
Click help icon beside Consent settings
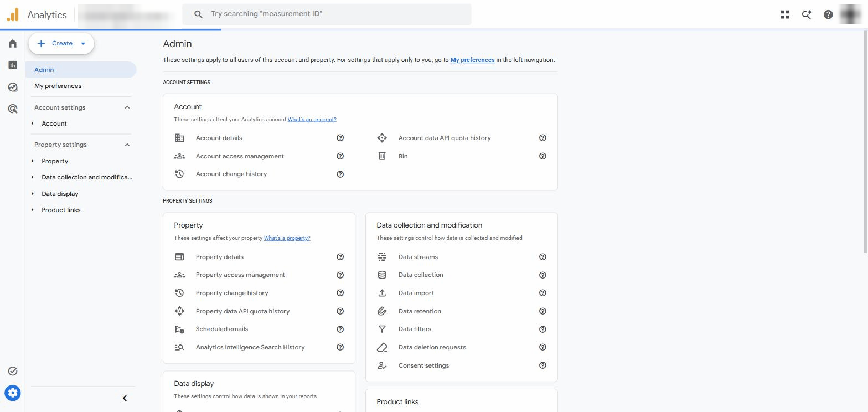[x=542, y=365]
